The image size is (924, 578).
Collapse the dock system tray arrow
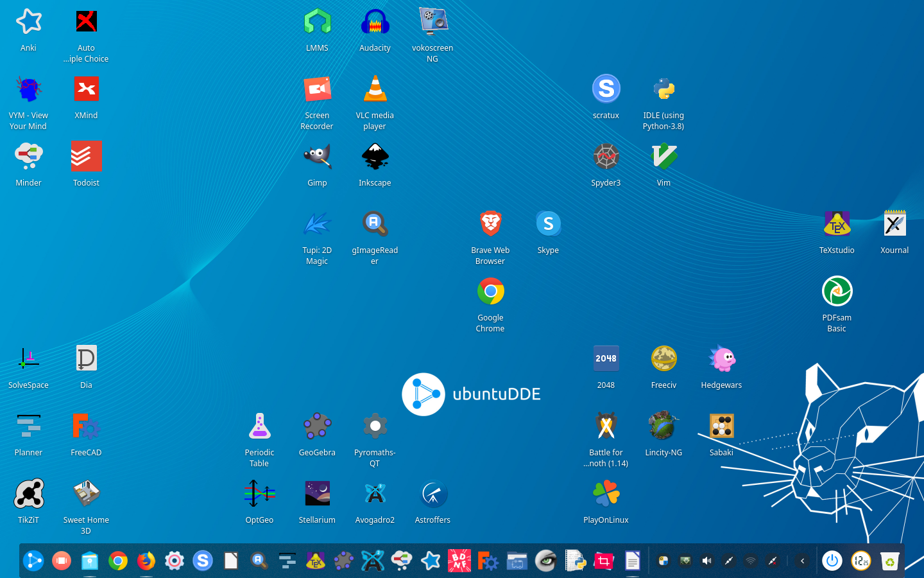(802, 561)
